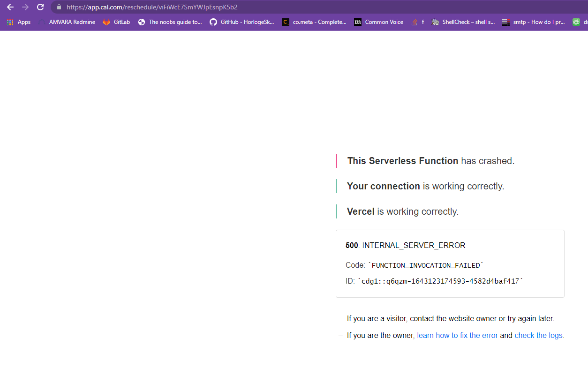Click 'Vercel is working correctly.' text
This screenshot has width=588, height=383.
click(x=403, y=211)
